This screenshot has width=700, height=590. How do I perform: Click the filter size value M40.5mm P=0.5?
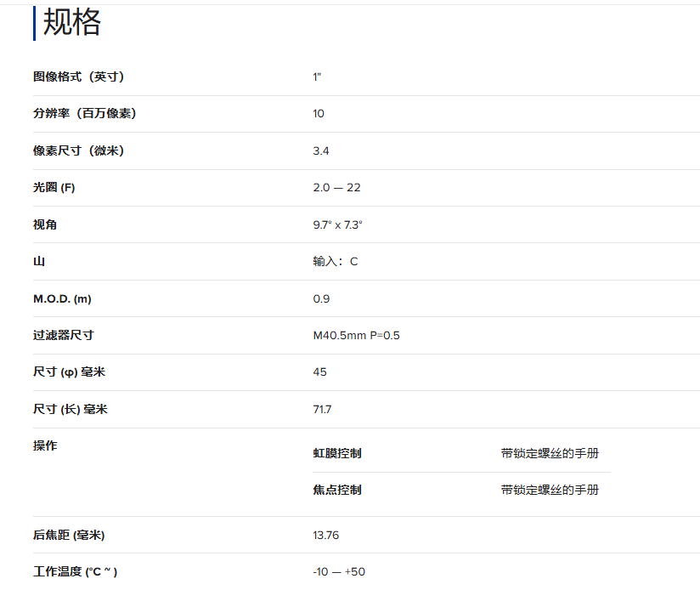pos(356,336)
